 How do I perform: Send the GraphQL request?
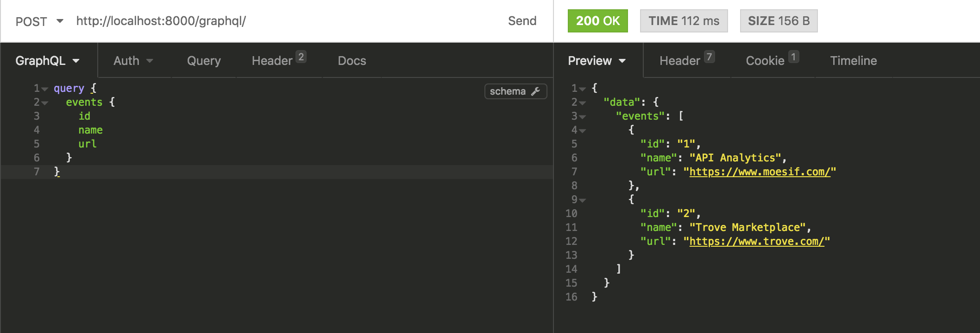[522, 21]
